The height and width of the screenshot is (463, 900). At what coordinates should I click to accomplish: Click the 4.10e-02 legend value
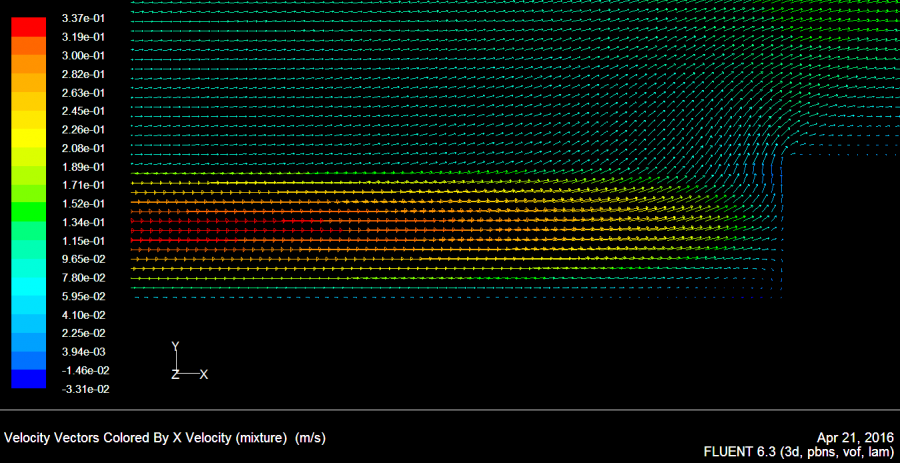point(83,315)
